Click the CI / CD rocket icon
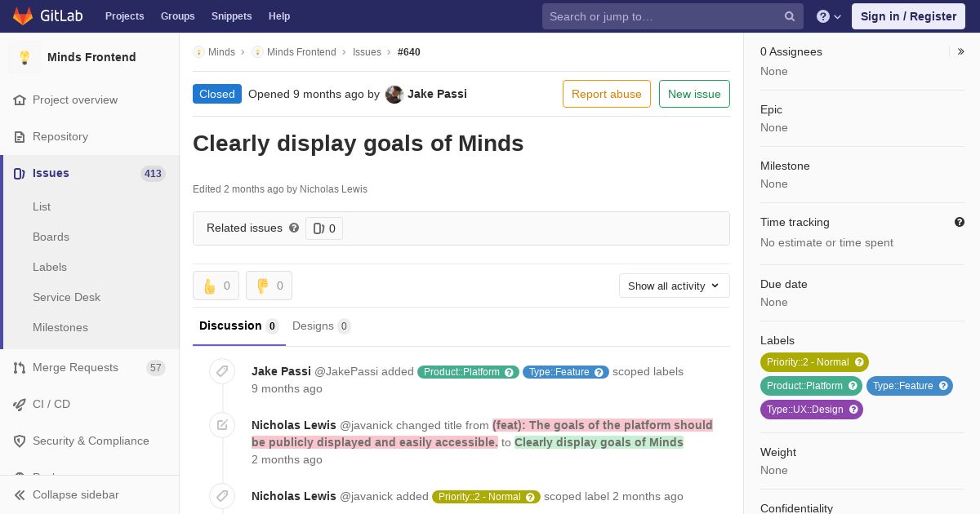The image size is (980, 514). coord(20,404)
